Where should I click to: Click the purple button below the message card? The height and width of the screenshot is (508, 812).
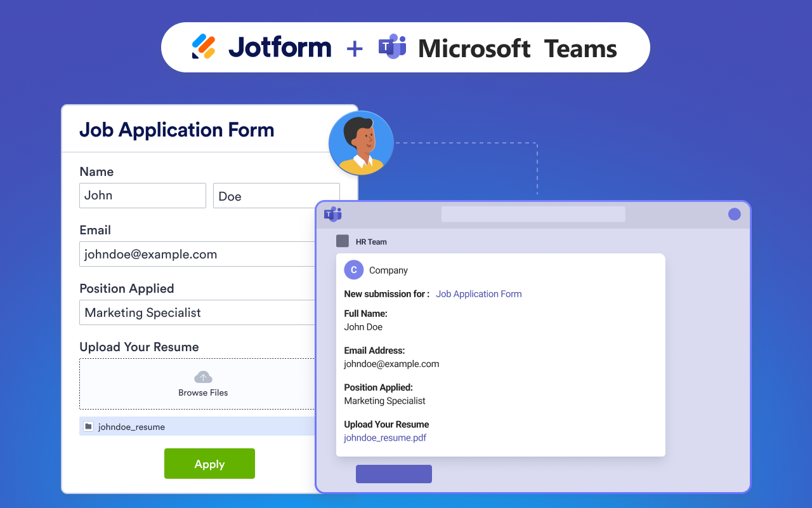(393, 474)
